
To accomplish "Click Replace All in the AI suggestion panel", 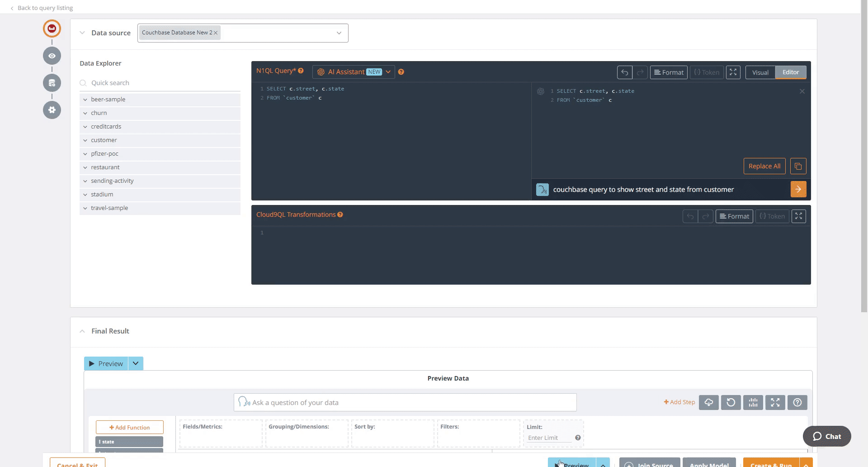I will point(764,166).
